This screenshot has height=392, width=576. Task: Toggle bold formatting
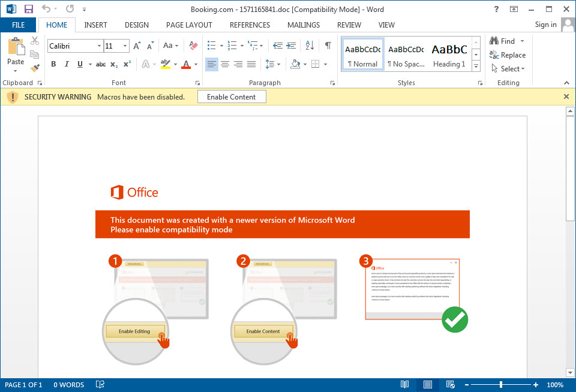click(53, 64)
